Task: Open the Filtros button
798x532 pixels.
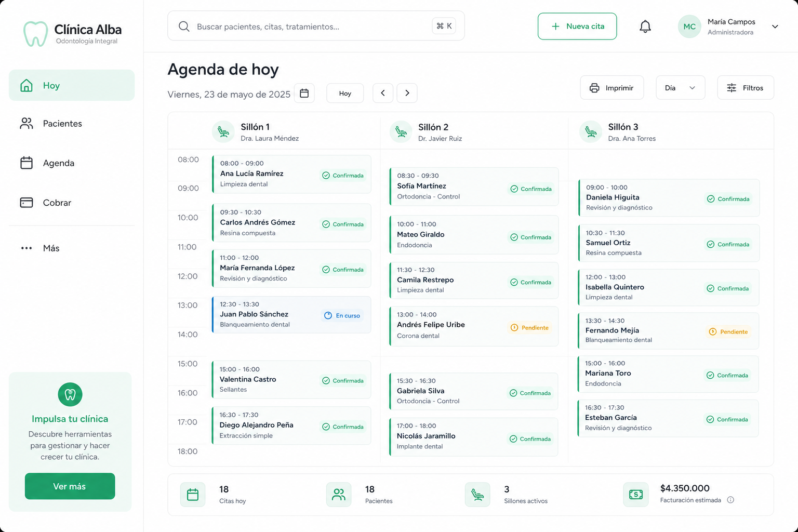Action: (746, 88)
